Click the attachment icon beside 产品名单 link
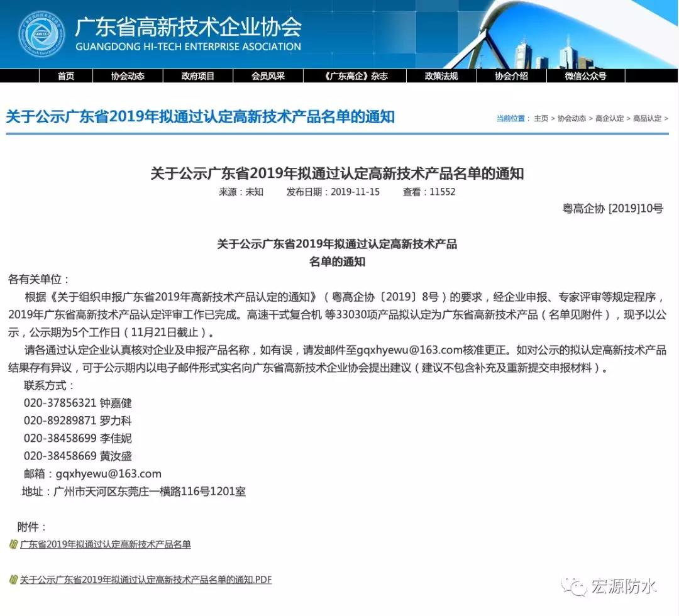The image size is (679, 616). (13, 544)
